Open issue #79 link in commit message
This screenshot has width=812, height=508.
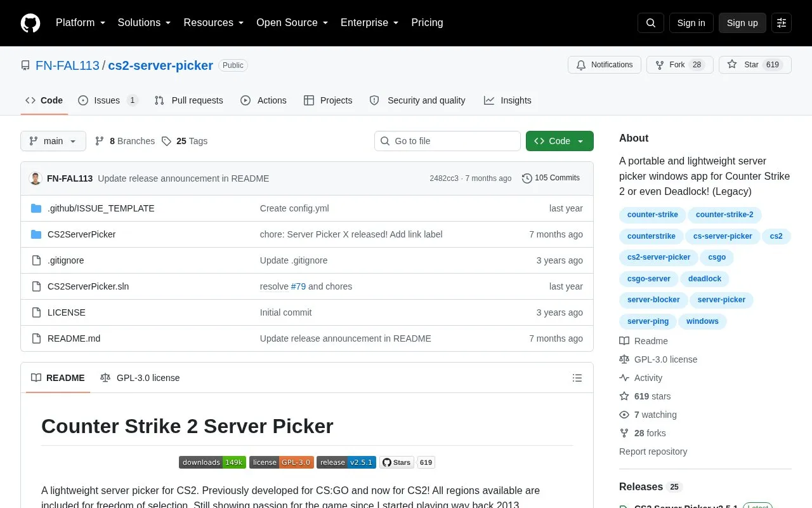298,286
